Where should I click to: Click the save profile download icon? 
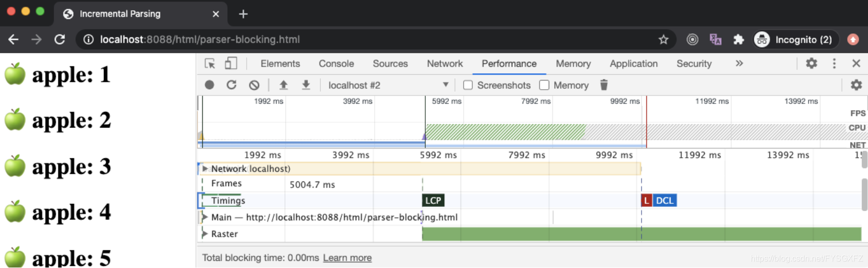(306, 85)
